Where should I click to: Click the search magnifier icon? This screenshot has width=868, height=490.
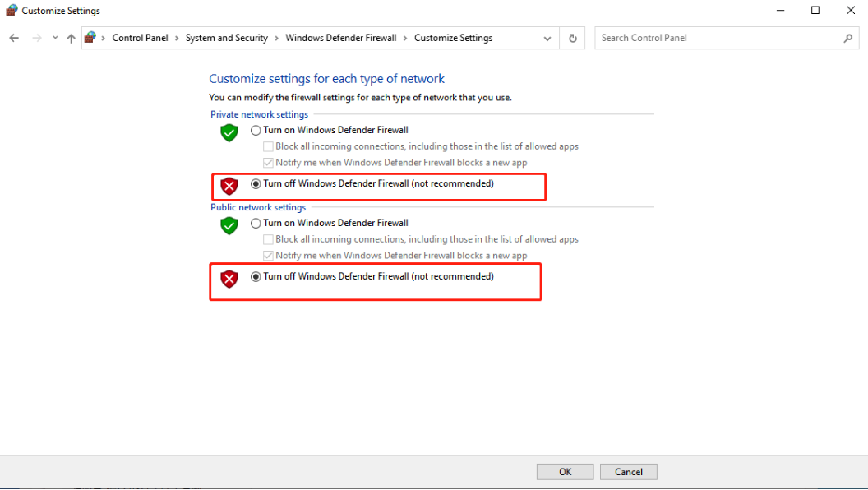pyautogui.click(x=848, y=38)
